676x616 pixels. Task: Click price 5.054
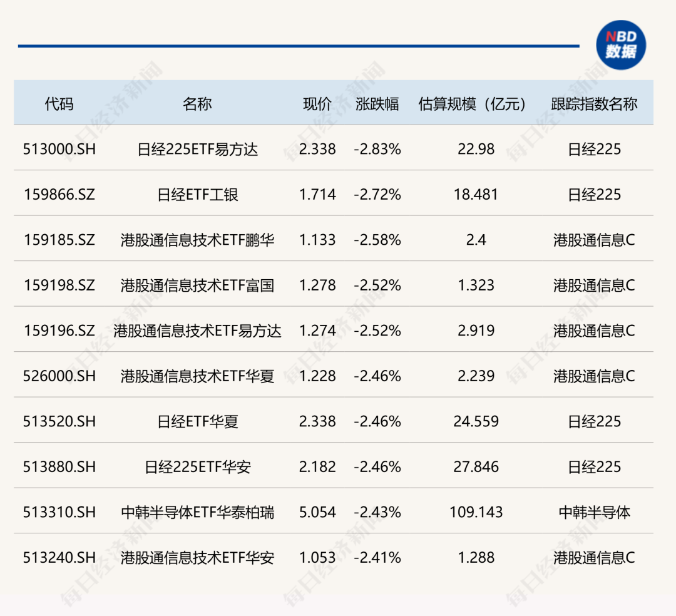(x=317, y=512)
